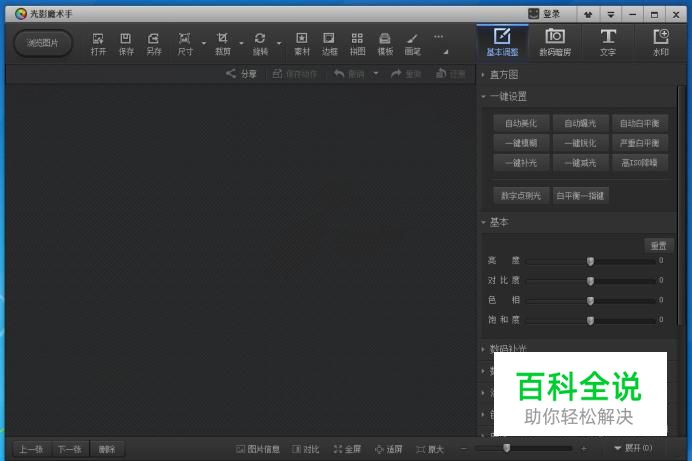Show image at original size with 原大
This screenshot has height=461, width=692.
point(430,449)
